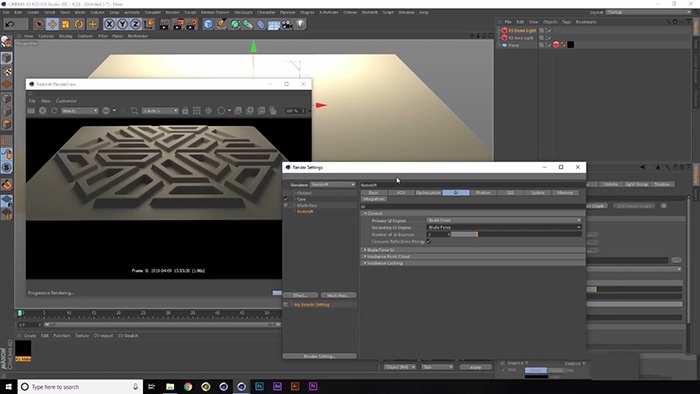The image size is (700, 394).
Task: Toggle the Y axis lock
Action: click(122, 24)
